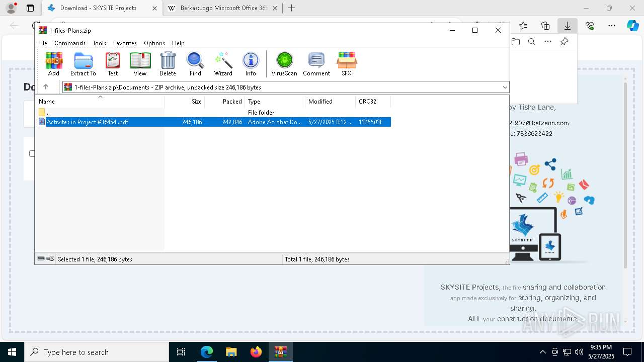Sort by the Packed column header
The width and height of the screenshot is (644, 362).
tap(225, 102)
